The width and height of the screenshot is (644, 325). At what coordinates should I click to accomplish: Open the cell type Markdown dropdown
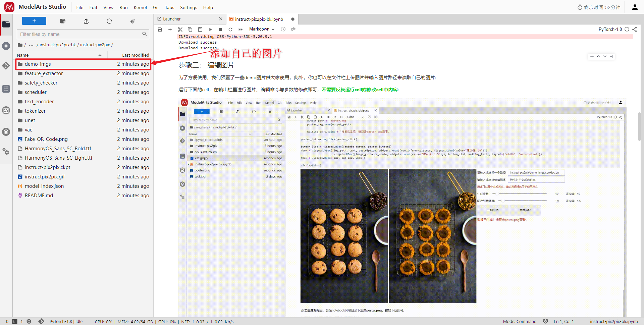(262, 29)
